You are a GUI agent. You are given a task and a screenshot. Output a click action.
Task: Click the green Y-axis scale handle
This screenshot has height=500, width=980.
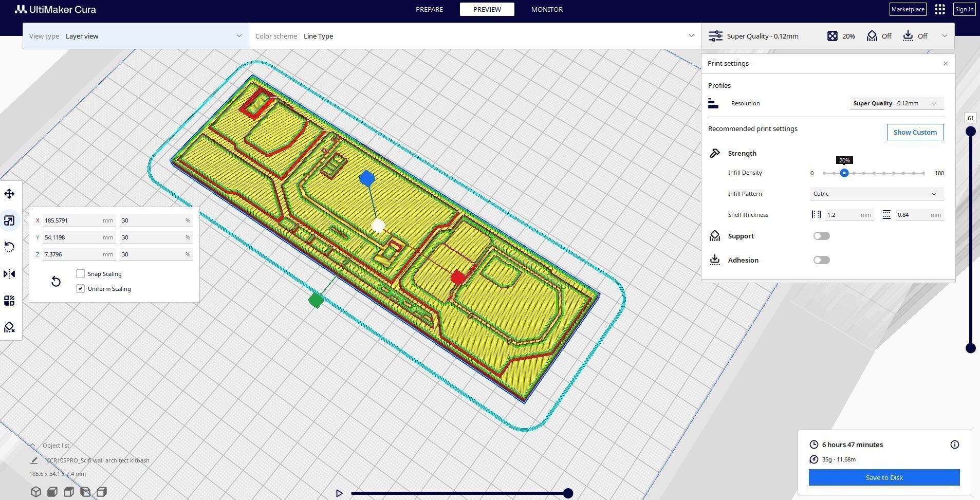pyautogui.click(x=316, y=300)
